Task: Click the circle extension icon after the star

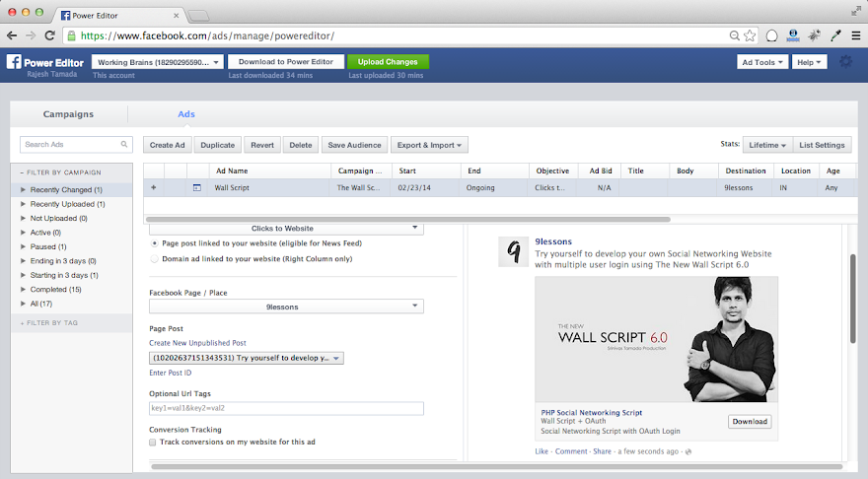Action: coord(771,35)
